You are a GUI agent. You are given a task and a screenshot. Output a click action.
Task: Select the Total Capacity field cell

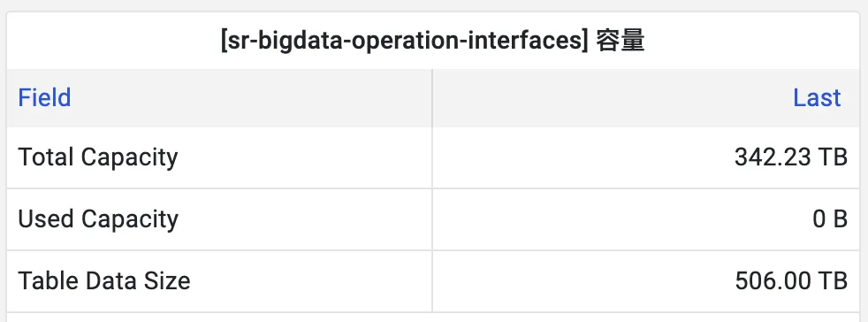point(220,157)
